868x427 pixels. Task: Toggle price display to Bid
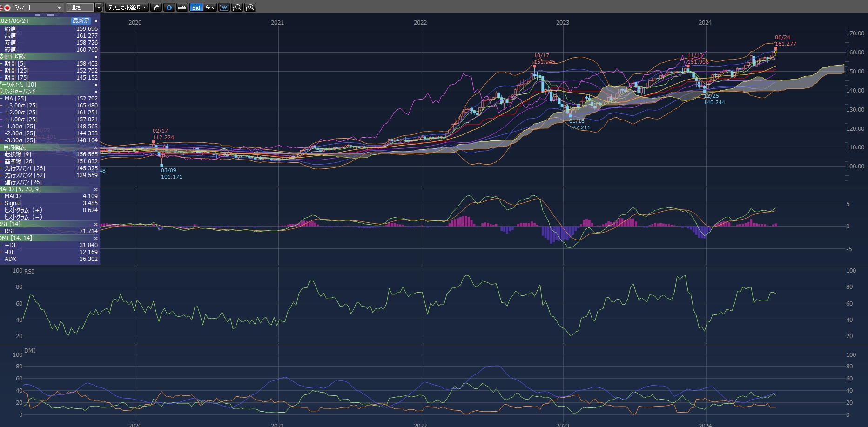196,7
